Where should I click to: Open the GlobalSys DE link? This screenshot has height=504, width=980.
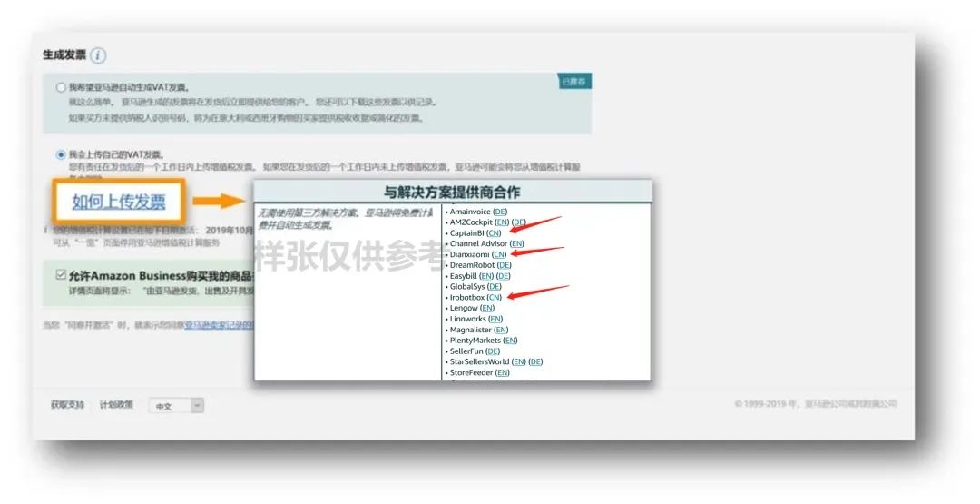click(x=495, y=286)
